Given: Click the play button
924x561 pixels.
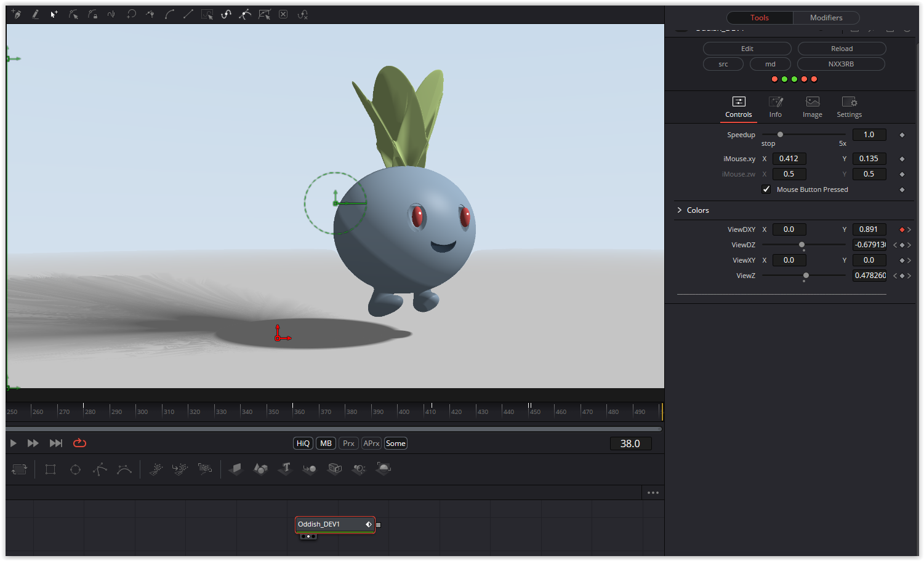Looking at the screenshot, I should coord(14,443).
